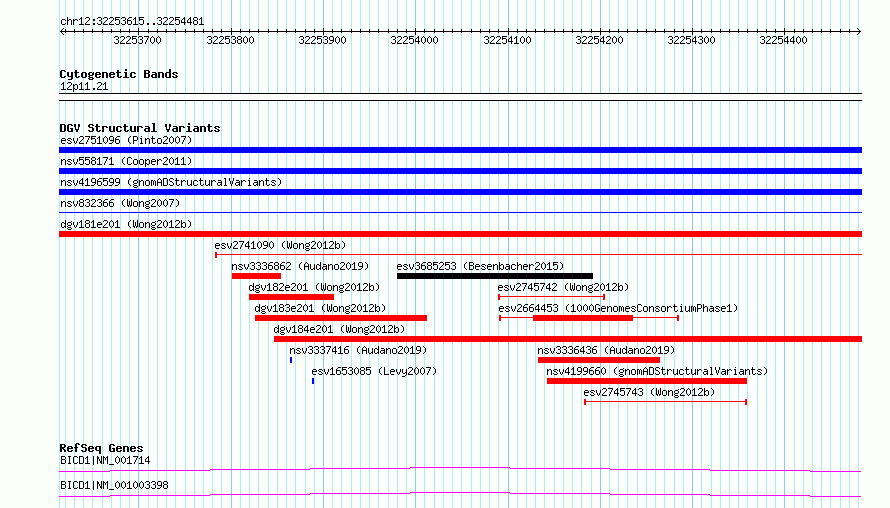This screenshot has height=508, width=890.
Task: Click the dgv182e201 (Wong2012b) red bar
Action: tap(291, 297)
